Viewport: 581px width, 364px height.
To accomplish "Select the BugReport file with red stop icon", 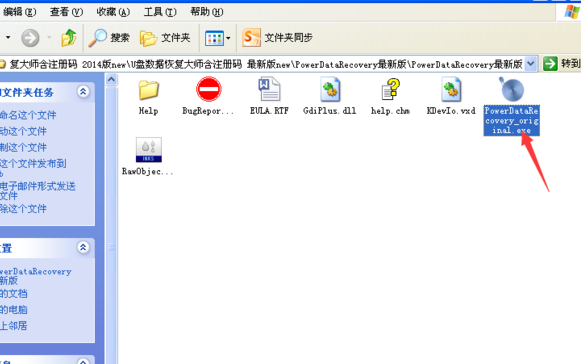I will (209, 89).
